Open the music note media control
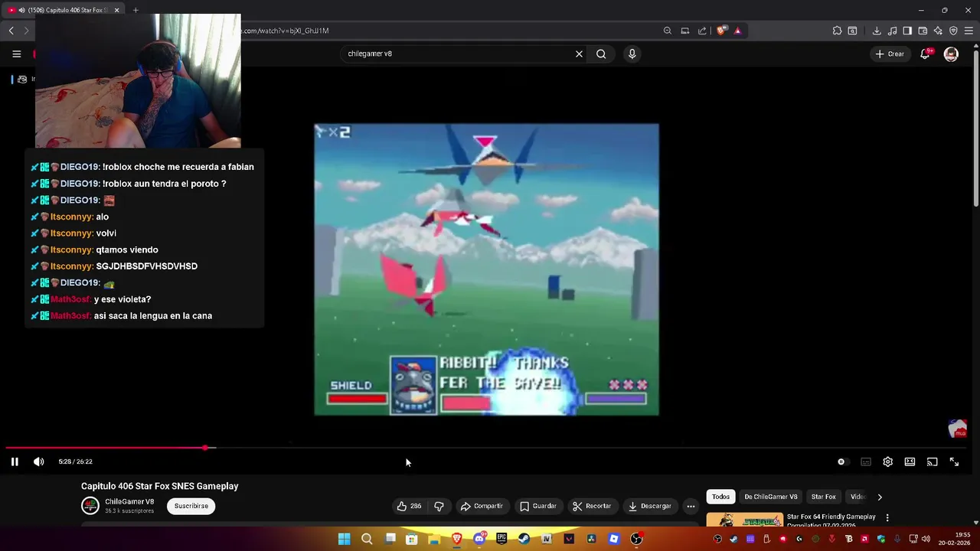This screenshot has width=980, height=551. tap(892, 31)
